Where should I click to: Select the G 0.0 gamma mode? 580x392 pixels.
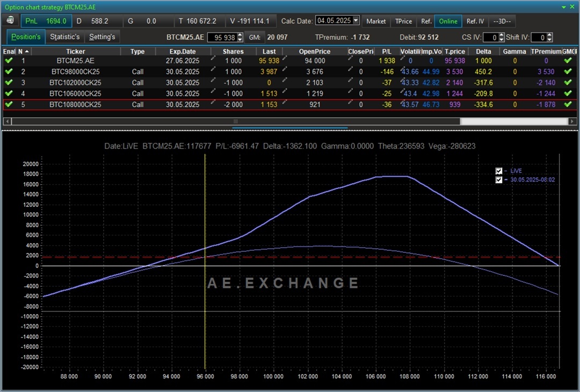pyautogui.click(x=148, y=21)
